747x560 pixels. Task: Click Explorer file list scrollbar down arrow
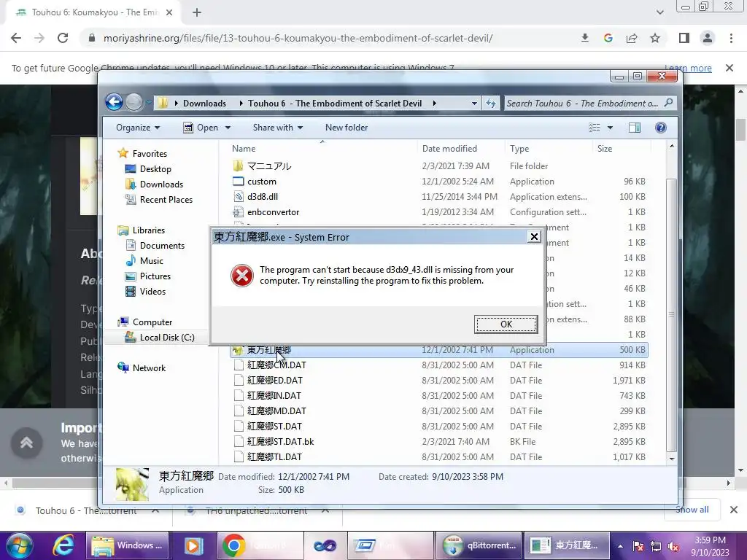click(x=671, y=459)
